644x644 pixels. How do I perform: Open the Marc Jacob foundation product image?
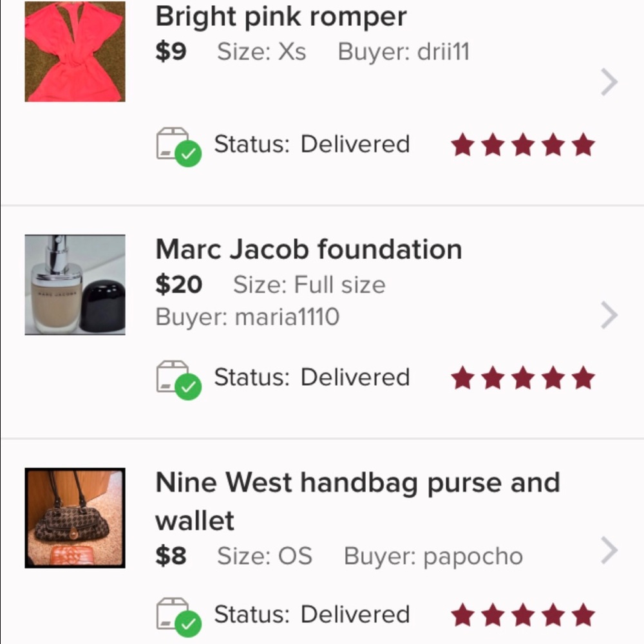pos(75,283)
